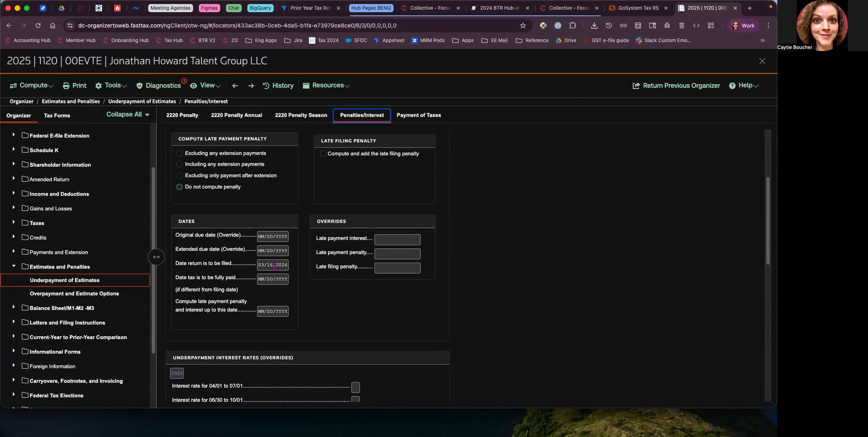Click the Print icon in toolbar
Image resolution: width=868 pixels, height=437 pixels.
pos(66,86)
